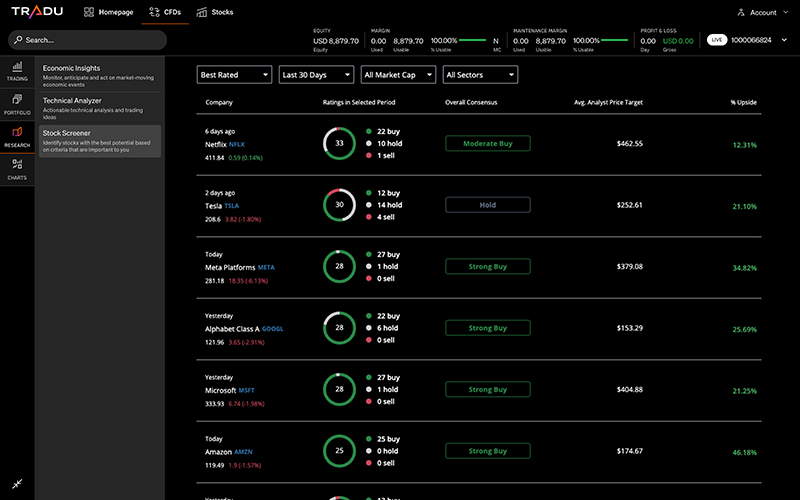Click Amazon Strong Buy badge
This screenshot has height=500, width=800.
(488, 451)
